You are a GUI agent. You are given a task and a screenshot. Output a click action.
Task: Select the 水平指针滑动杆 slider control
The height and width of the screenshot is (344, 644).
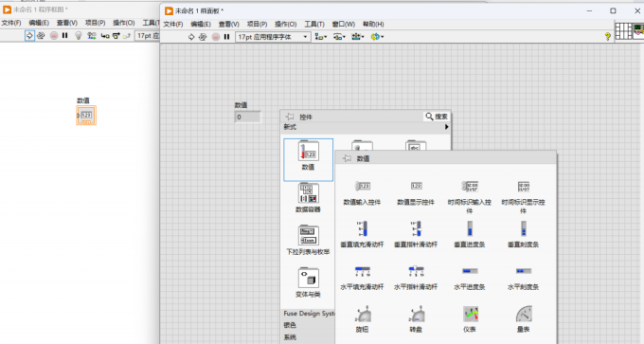click(416, 279)
